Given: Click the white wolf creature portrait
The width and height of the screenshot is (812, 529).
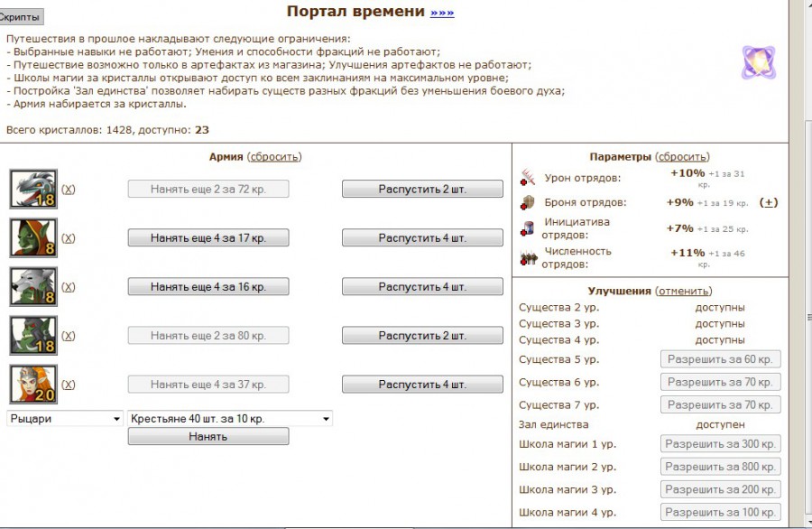Looking at the screenshot, I should (33, 287).
